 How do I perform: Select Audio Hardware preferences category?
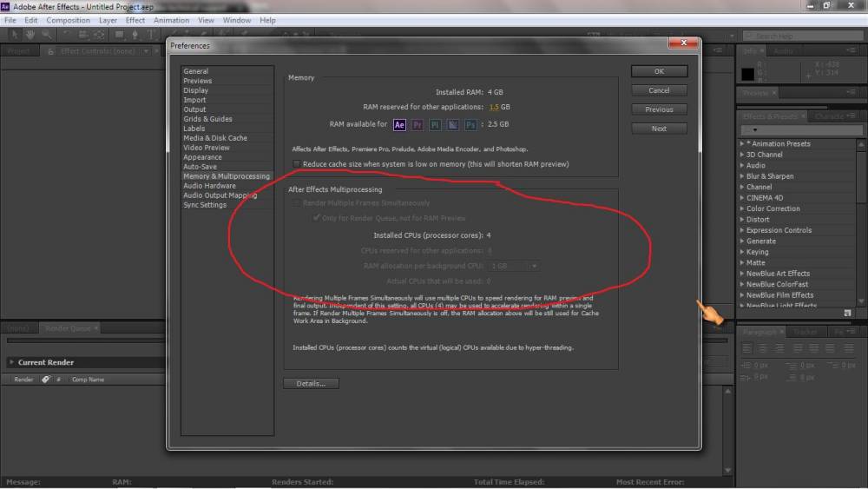[x=209, y=186]
